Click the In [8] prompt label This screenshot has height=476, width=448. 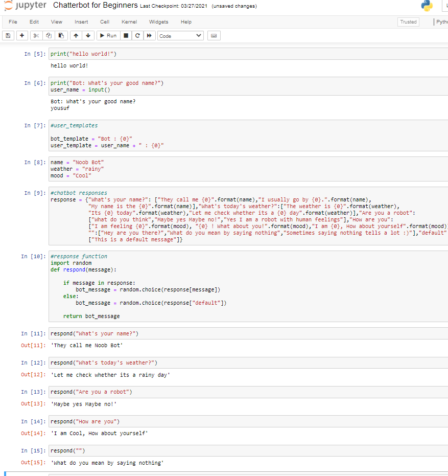[x=35, y=162]
